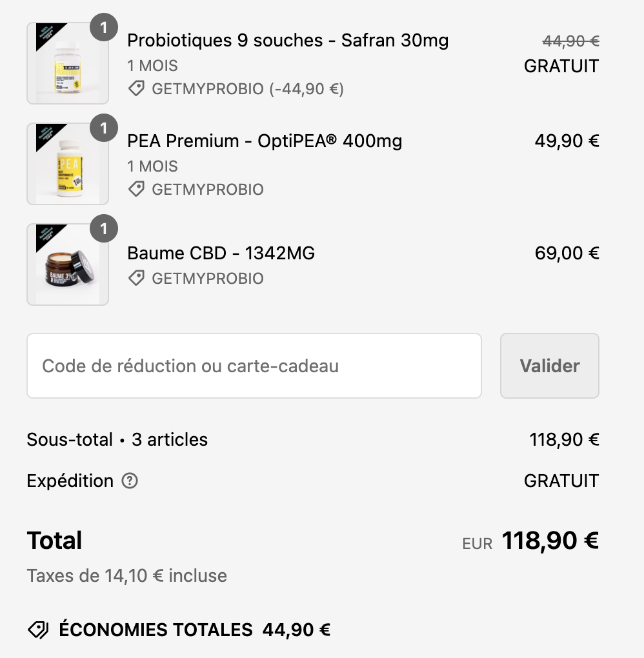Click the Expédition help question-mark icon
The width and height of the screenshot is (644, 658).
(130, 481)
